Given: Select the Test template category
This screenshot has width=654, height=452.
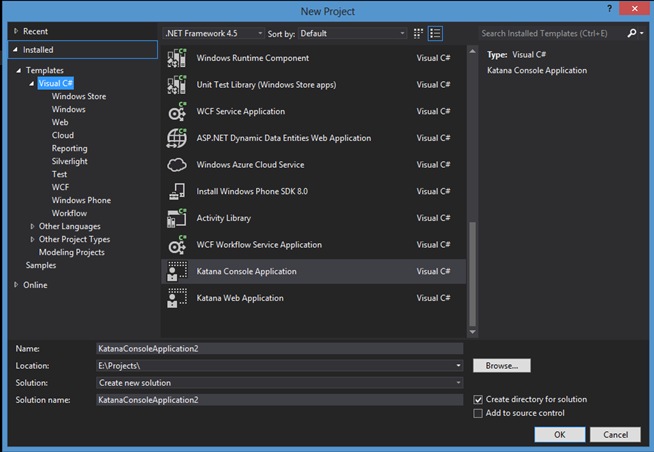Looking at the screenshot, I should (x=59, y=174).
